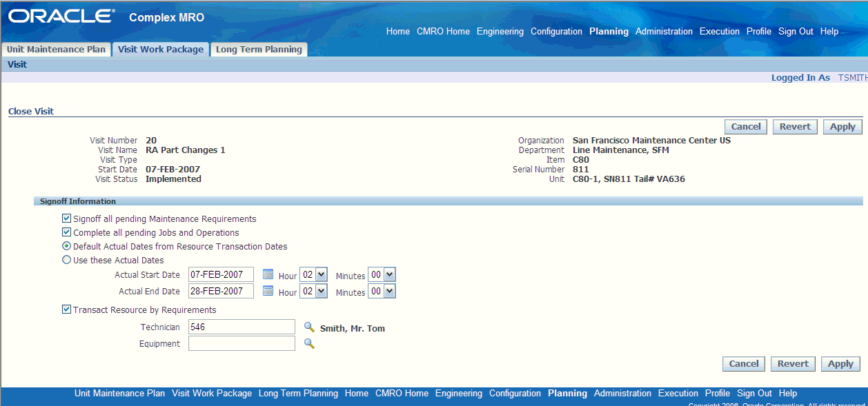Open calendar picker for Actual End Date
868x406 pixels.
268,291
